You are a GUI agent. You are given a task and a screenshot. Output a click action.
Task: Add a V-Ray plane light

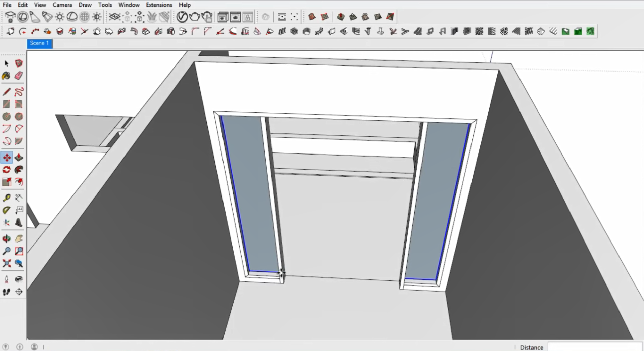click(10, 17)
